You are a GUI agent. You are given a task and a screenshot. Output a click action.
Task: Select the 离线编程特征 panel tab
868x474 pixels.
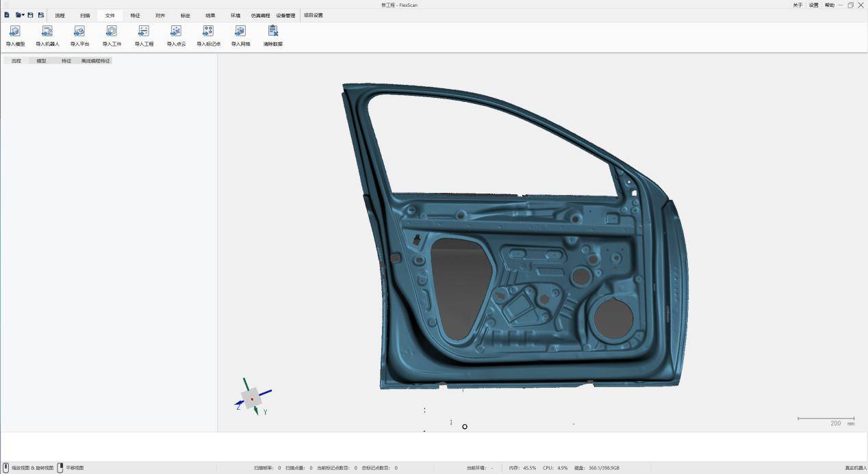[95, 60]
